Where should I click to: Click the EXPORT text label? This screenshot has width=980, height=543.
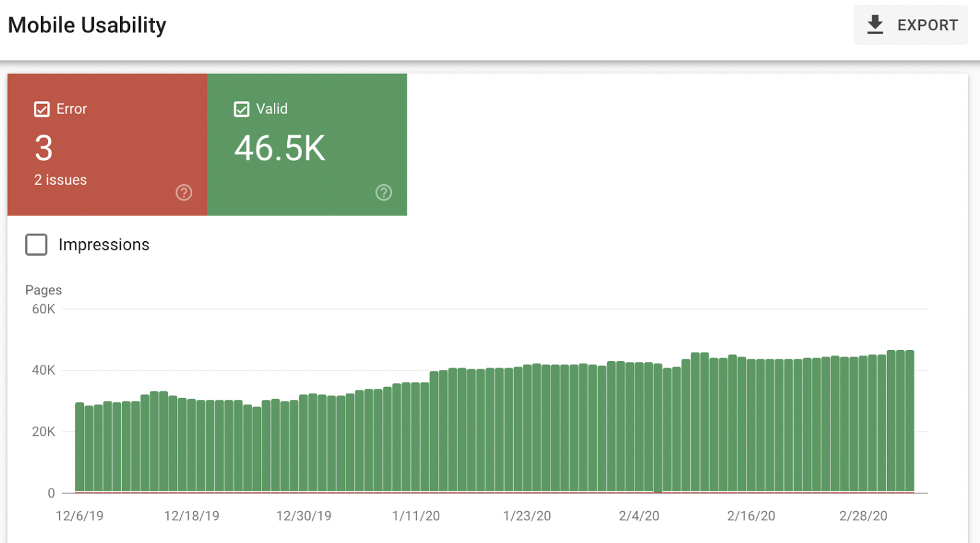point(927,25)
